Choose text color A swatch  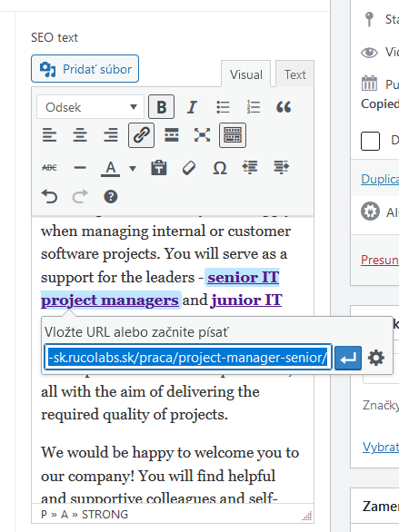click(x=110, y=168)
